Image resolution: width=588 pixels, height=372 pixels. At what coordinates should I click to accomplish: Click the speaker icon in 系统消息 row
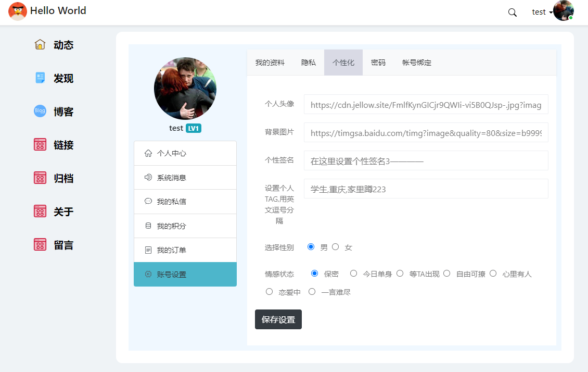pyautogui.click(x=148, y=177)
